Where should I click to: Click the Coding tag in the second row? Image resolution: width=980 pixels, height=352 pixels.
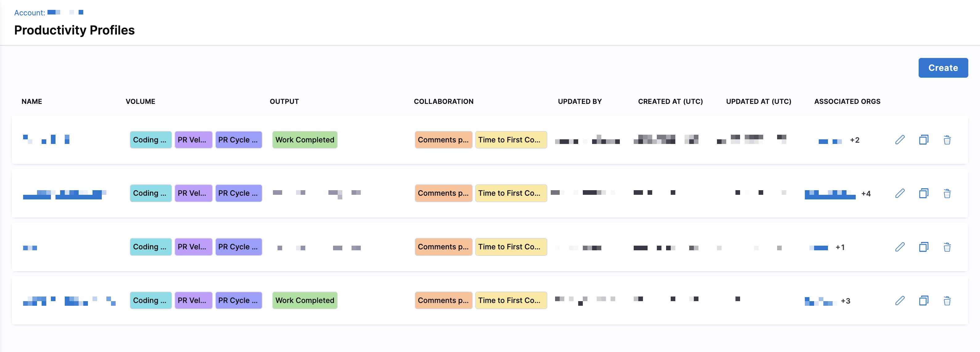tap(150, 193)
